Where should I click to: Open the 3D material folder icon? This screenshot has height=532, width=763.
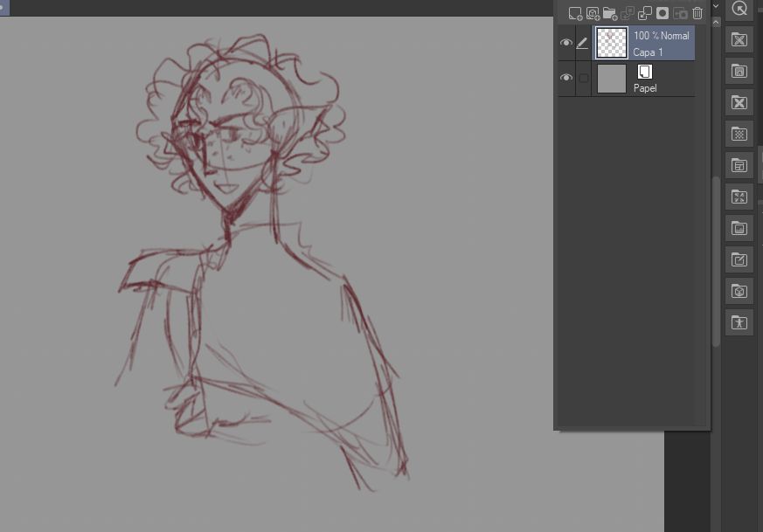tap(739, 291)
